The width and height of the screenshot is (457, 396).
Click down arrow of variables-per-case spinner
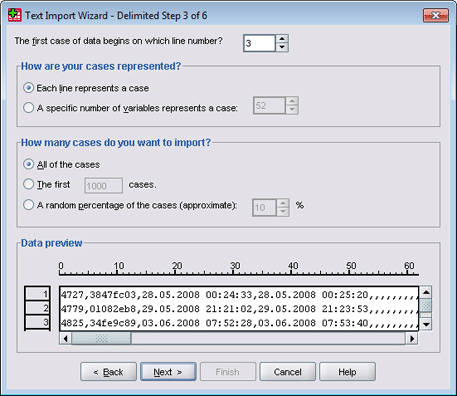coord(292,110)
